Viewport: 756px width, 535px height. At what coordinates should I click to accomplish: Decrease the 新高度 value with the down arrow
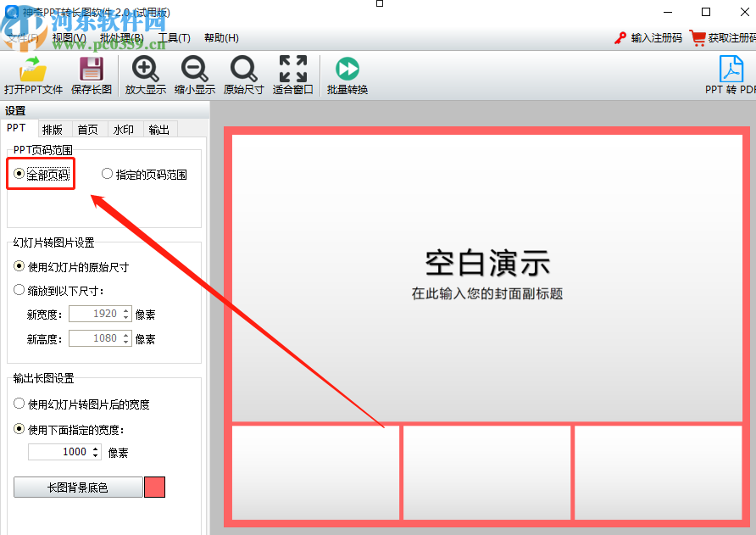[x=125, y=342]
